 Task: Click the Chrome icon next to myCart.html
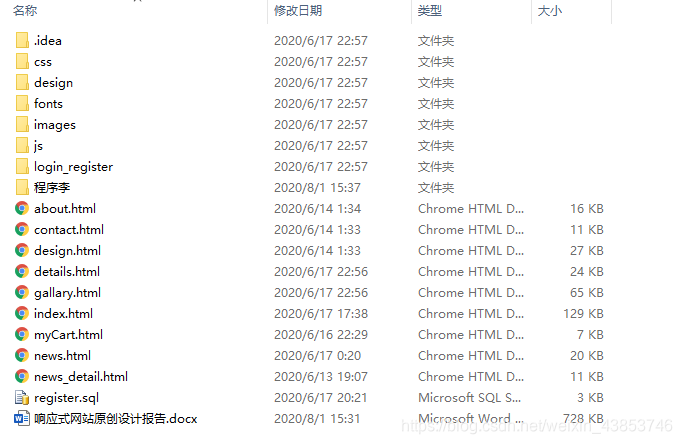point(22,334)
